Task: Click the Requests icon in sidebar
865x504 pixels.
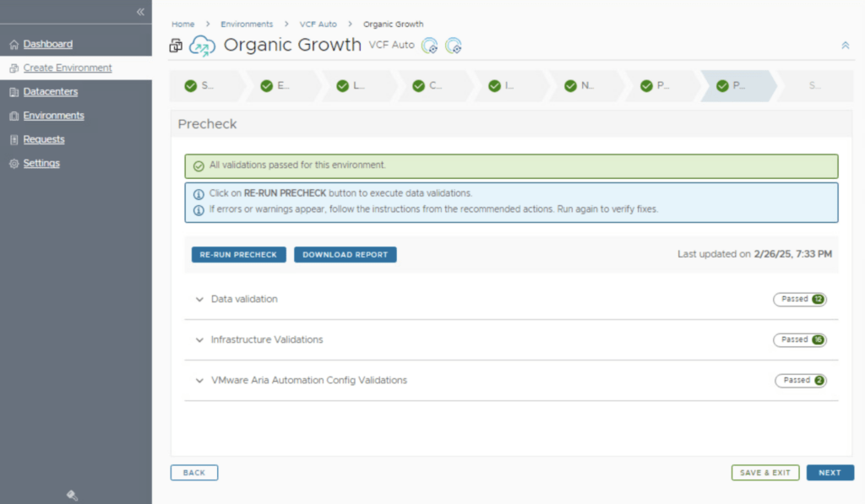Action: tap(14, 139)
